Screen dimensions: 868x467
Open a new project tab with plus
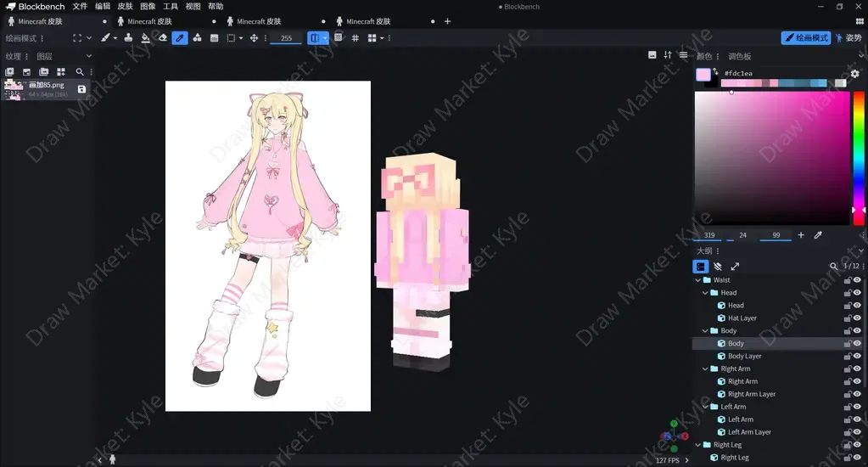tap(447, 21)
